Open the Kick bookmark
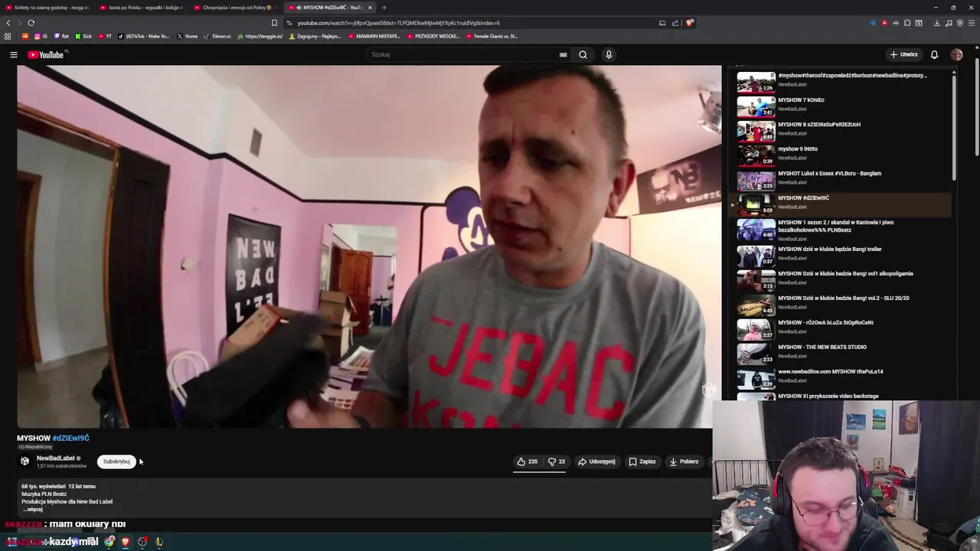This screenshot has height=551, width=980. coord(83,36)
